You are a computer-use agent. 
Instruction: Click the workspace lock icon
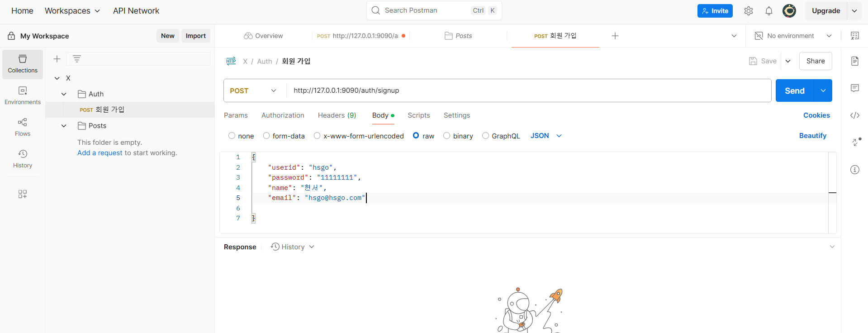click(x=11, y=36)
